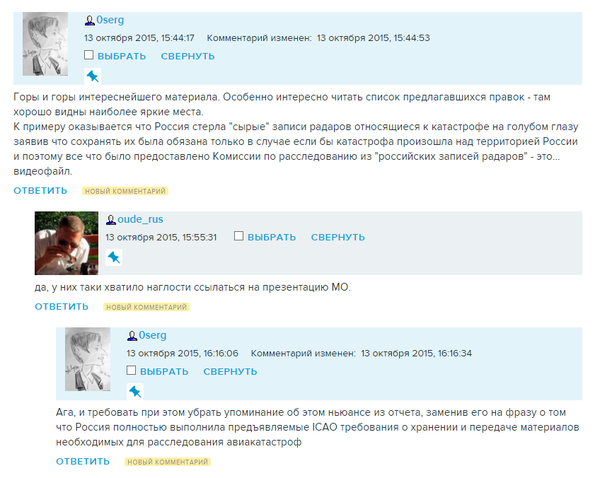Collapse the oude_rus comment via СВЕРНУТЬ

click(x=338, y=237)
